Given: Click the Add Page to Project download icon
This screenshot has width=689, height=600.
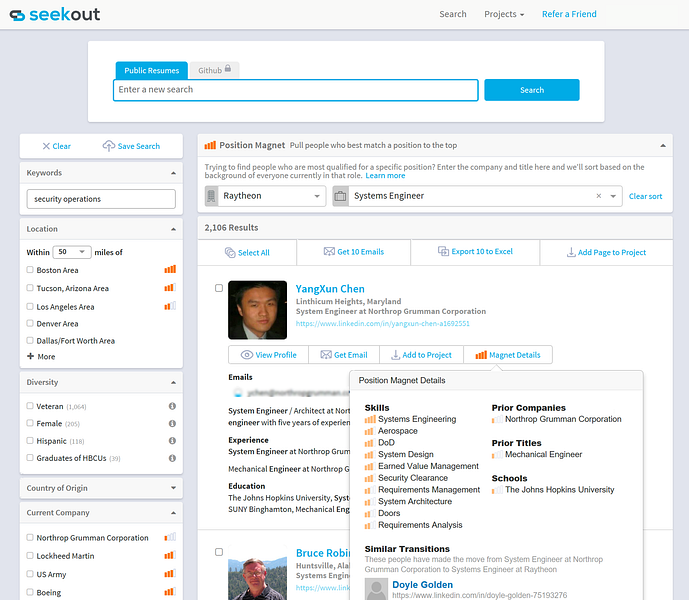Looking at the screenshot, I should click(571, 252).
